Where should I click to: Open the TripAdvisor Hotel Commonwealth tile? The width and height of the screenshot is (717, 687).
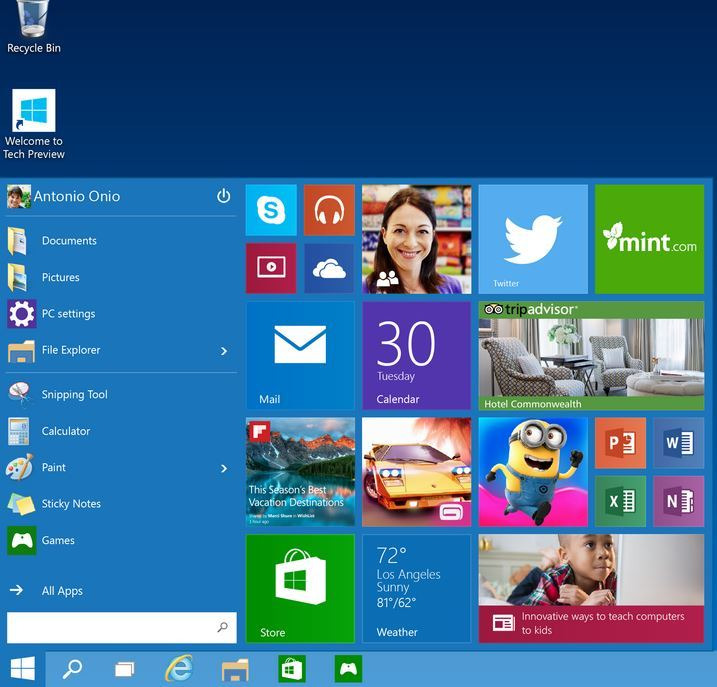coord(591,355)
